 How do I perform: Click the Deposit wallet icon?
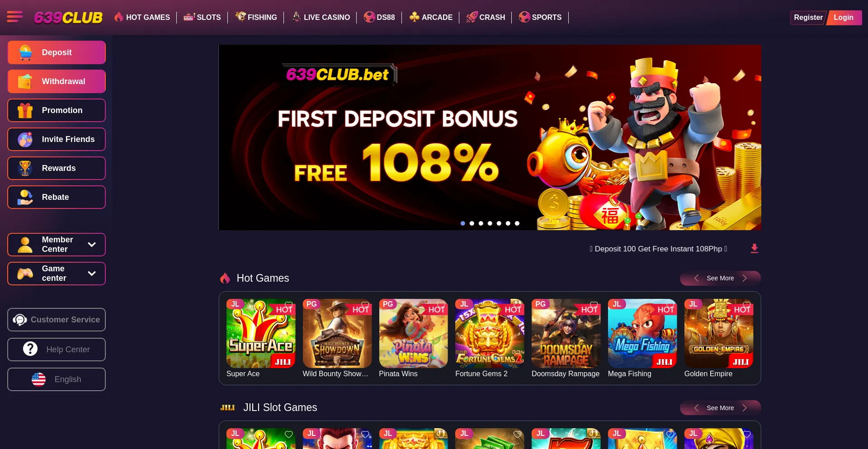click(x=25, y=52)
